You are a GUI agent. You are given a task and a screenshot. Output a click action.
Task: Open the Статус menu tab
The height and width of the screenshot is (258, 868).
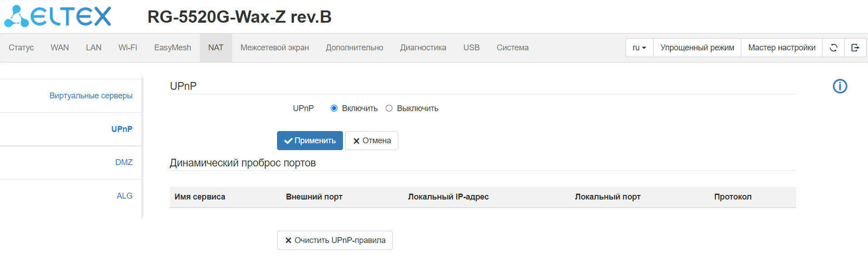(x=21, y=48)
